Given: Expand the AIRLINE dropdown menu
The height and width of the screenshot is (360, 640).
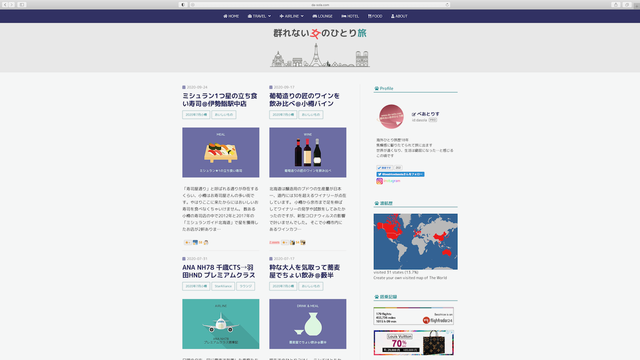Looking at the screenshot, I should 291,16.
